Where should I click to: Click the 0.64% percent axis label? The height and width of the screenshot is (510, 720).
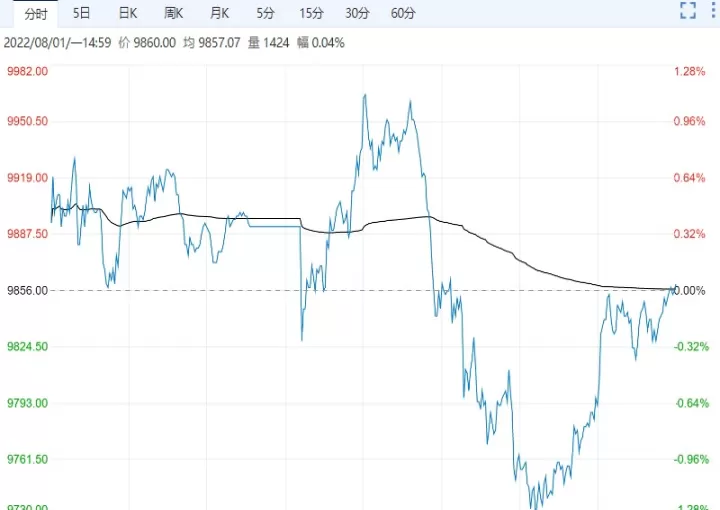click(689, 178)
